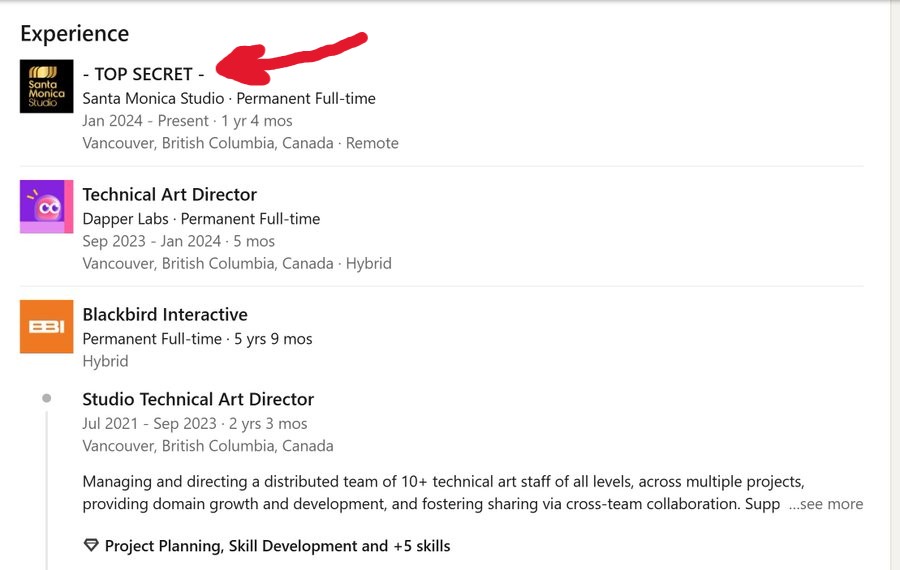Click the Santa Monica Studio logo
Viewport: 900px width, 570px height.
[x=46, y=86]
